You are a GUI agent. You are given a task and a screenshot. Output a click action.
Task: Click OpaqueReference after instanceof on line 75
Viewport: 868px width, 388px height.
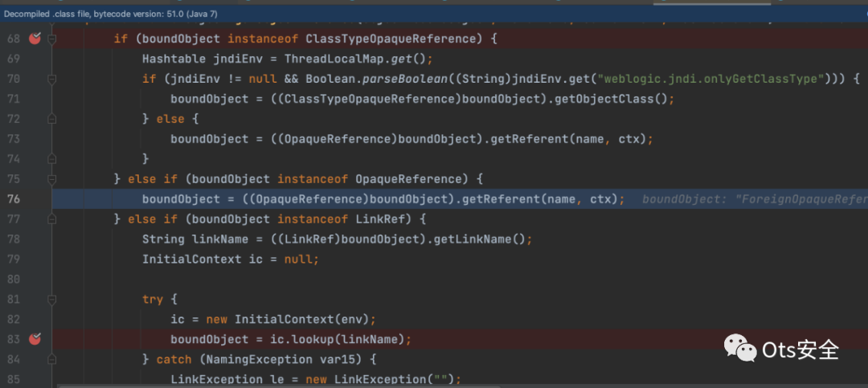(408, 179)
